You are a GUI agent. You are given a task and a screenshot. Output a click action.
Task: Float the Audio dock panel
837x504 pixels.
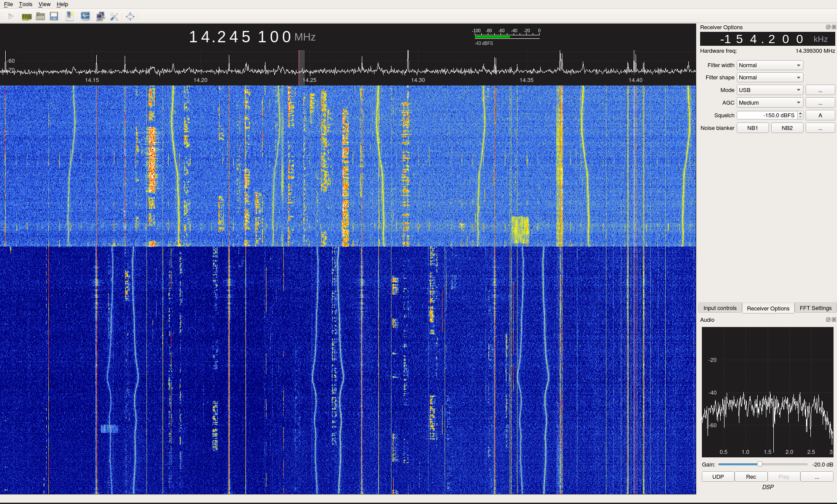click(x=828, y=320)
